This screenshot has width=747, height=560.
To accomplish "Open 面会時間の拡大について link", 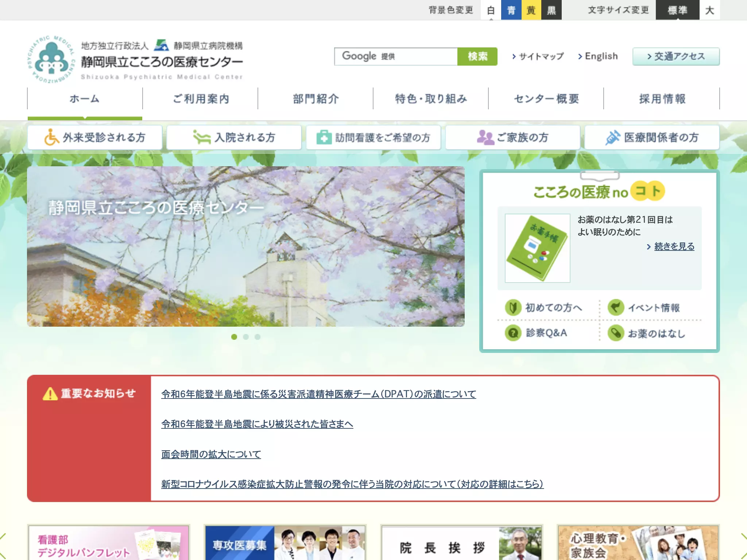I will 211,454.
